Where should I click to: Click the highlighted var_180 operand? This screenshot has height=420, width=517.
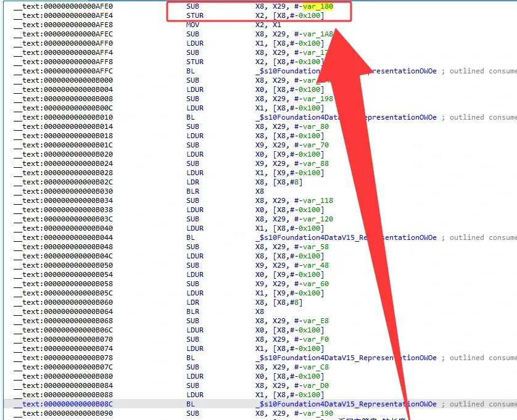[x=318, y=6]
